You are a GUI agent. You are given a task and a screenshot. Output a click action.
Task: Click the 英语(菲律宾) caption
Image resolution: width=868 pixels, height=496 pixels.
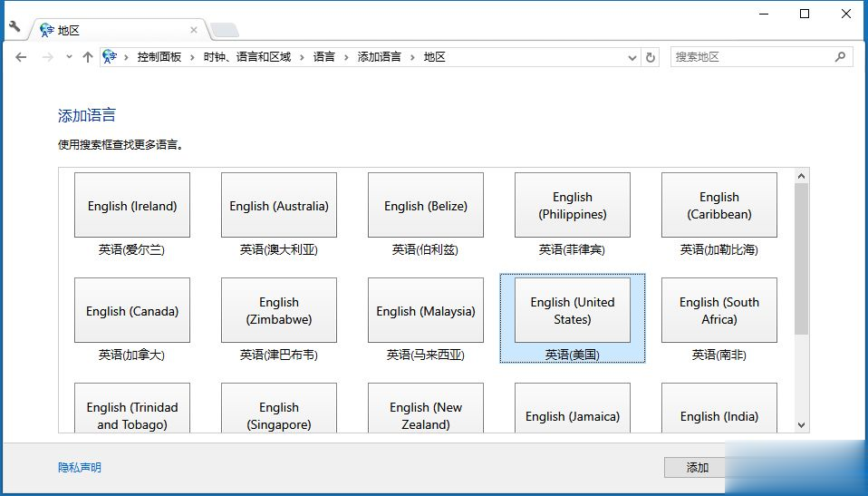[x=572, y=250]
